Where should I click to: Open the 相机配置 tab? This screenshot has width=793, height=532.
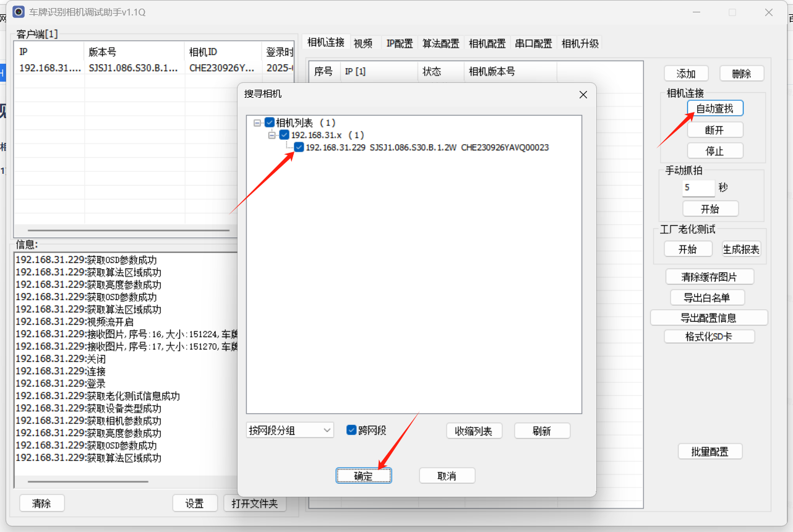(487, 43)
